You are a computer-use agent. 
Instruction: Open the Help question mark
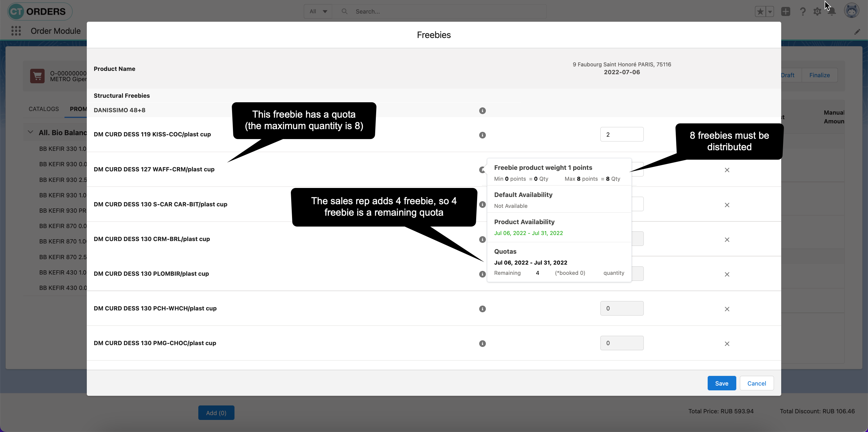click(x=803, y=11)
